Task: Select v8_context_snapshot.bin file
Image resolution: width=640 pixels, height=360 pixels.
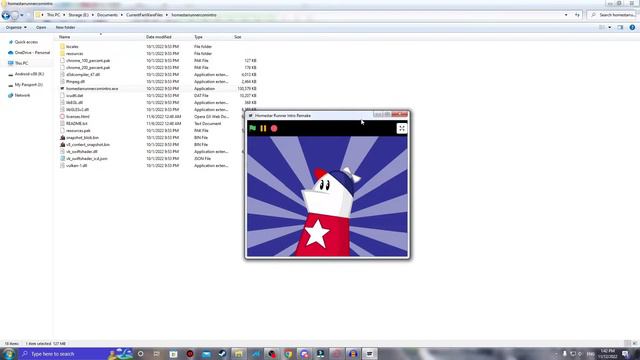Action: tap(88, 144)
